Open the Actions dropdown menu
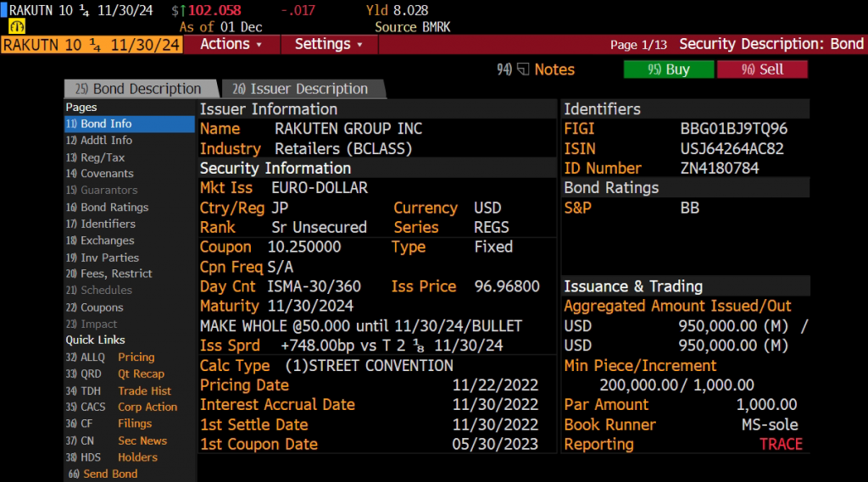 tap(231, 44)
